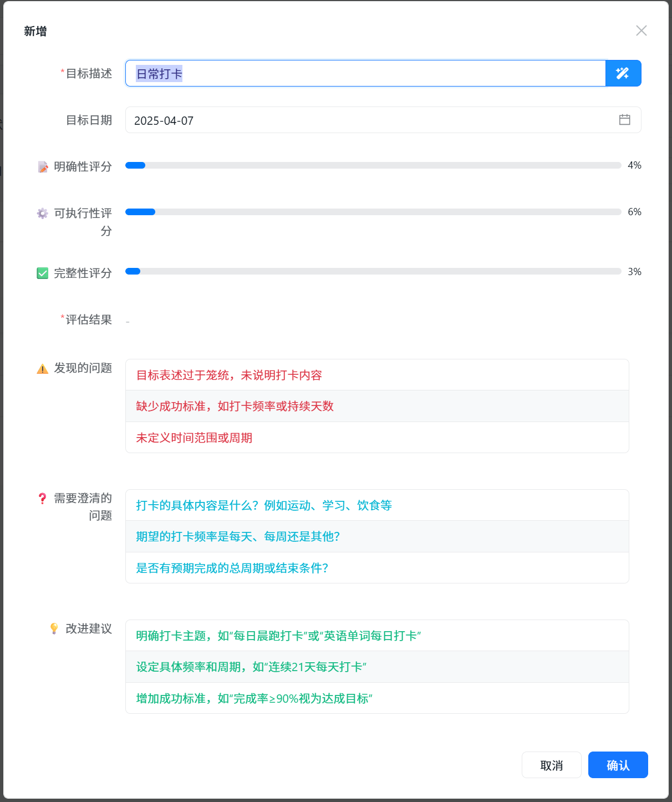The image size is (672, 802).
Task: Click the 目标日期 label
Action: [89, 120]
